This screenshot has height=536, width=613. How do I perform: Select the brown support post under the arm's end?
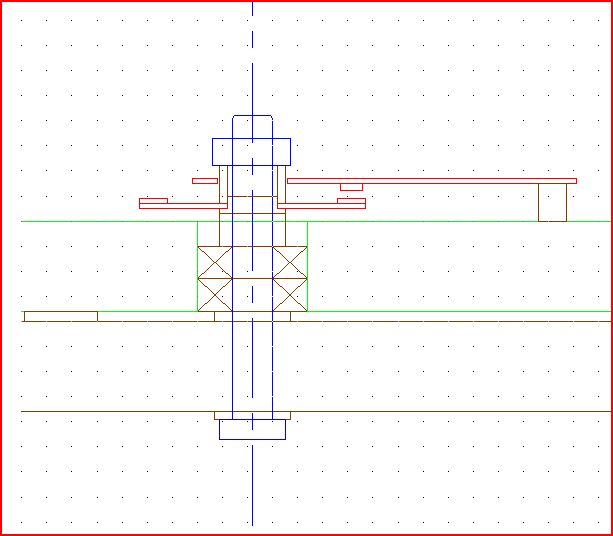click(552, 203)
